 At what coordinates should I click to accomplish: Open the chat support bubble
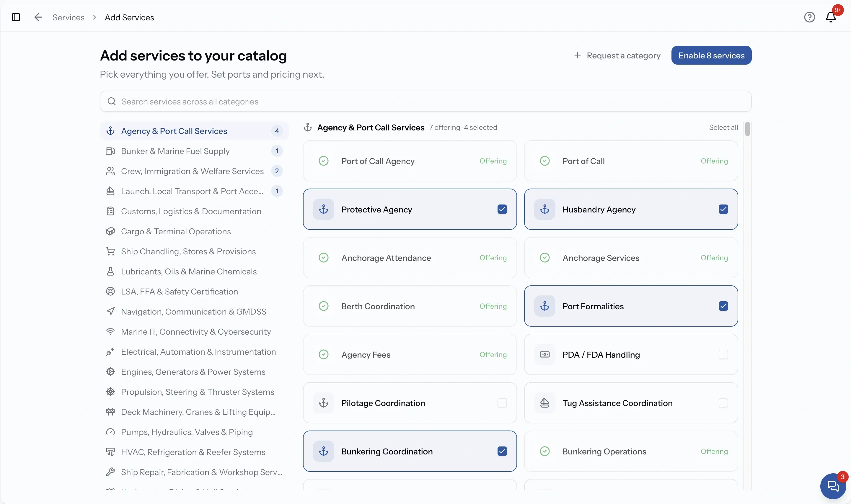coord(833,486)
